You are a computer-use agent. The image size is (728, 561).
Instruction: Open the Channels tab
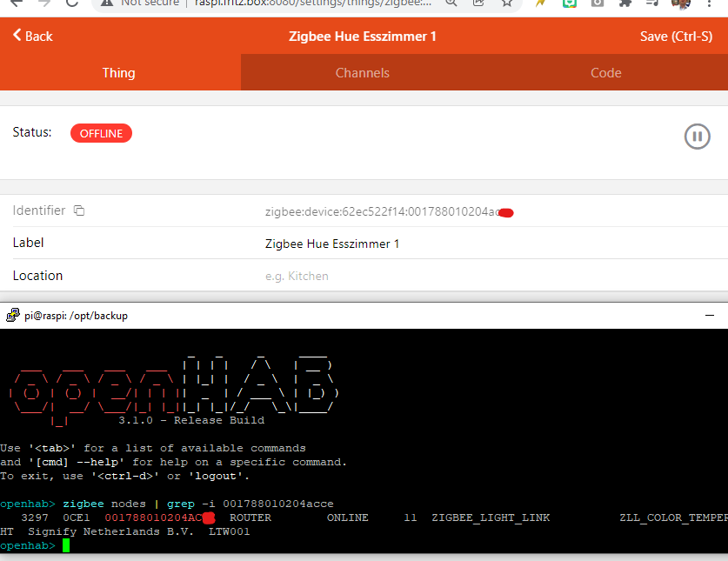tap(362, 72)
